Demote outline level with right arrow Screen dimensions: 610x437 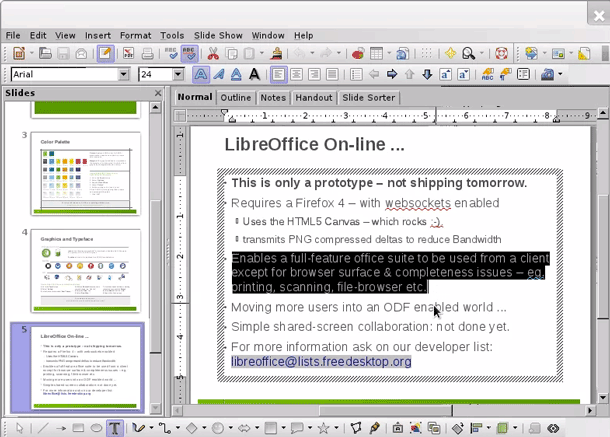(x=392, y=74)
